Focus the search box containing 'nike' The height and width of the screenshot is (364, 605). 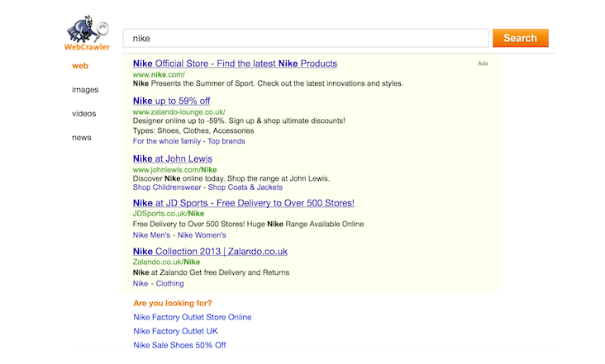pos(306,38)
